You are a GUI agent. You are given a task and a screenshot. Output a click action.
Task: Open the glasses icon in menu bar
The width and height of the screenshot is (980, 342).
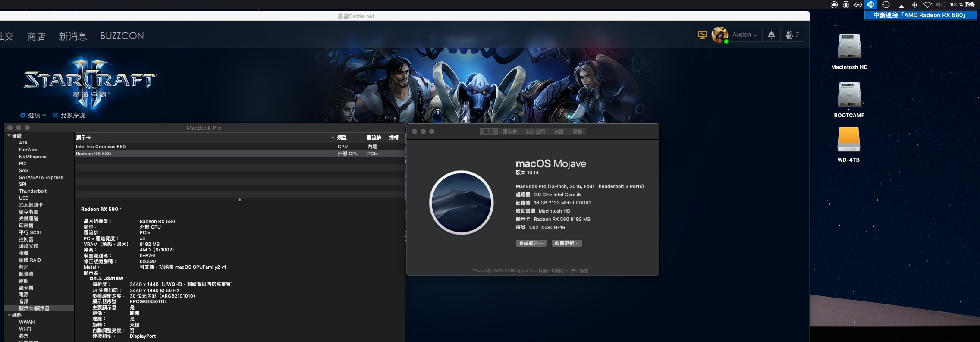pyautogui.click(x=858, y=5)
